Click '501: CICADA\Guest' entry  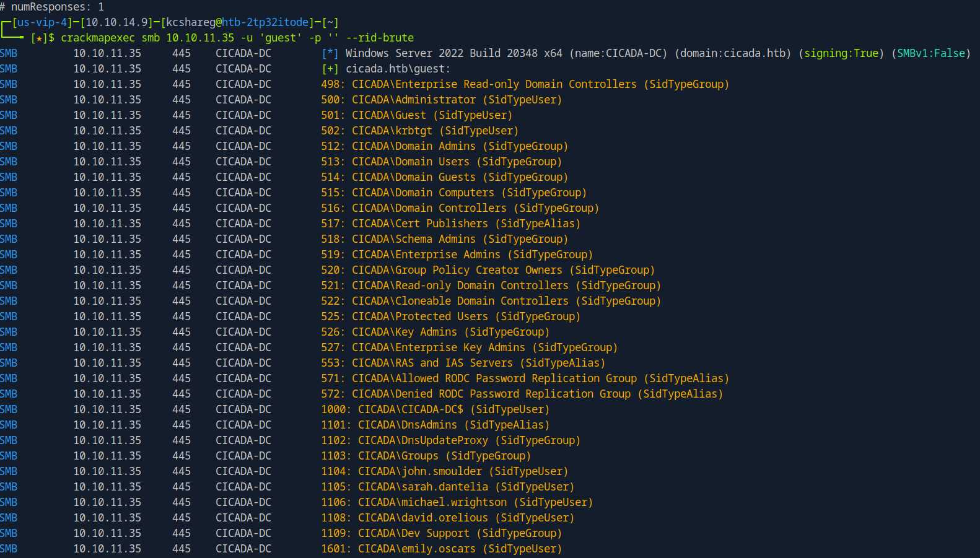click(417, 115)
